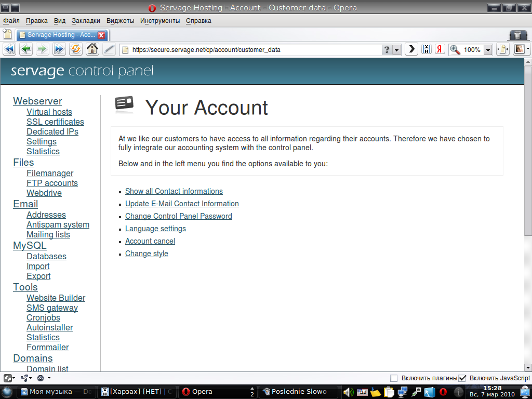Screen dimensions: 532x399
Task: Open the Account cancel link
Action: click(x=150, y=241)
